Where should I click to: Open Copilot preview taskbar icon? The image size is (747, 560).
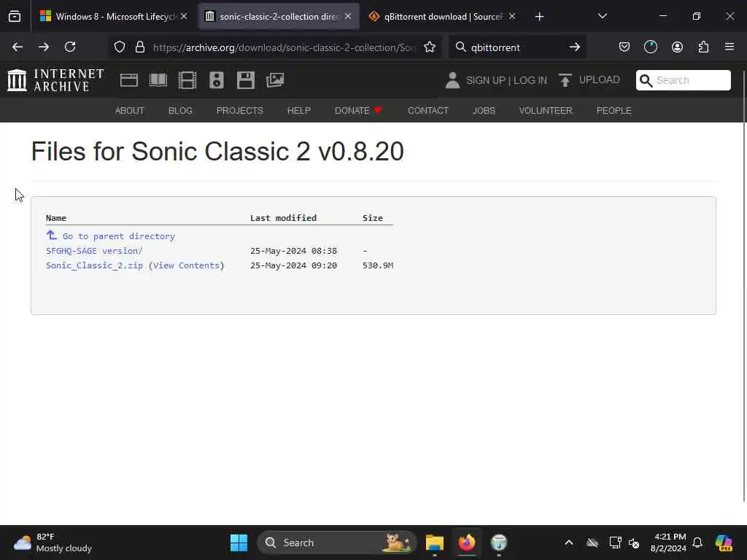pos(724,542)
